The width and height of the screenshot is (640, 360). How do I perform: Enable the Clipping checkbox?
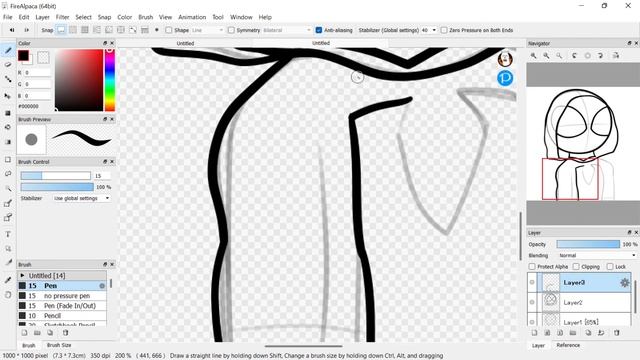tap(576, 267)
